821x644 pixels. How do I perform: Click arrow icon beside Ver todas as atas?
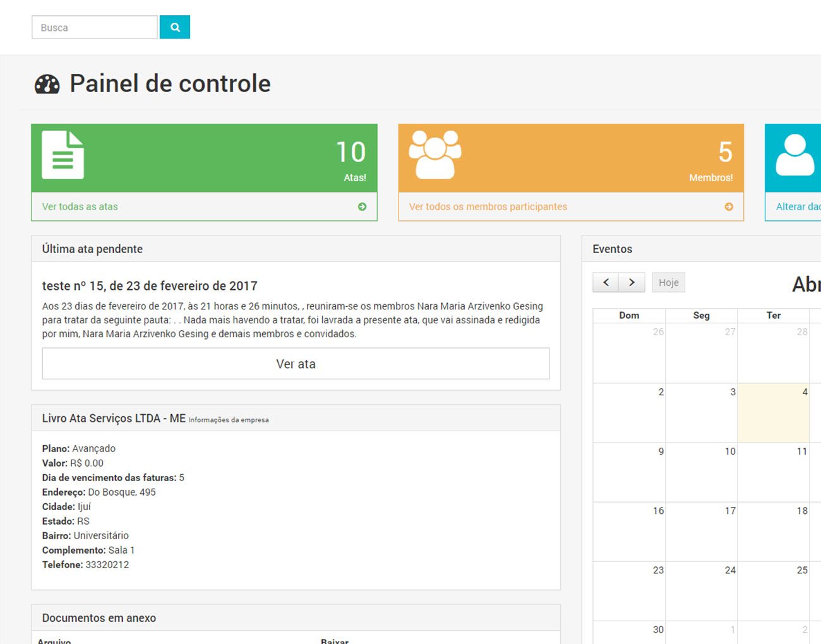[x=362, y=206]
